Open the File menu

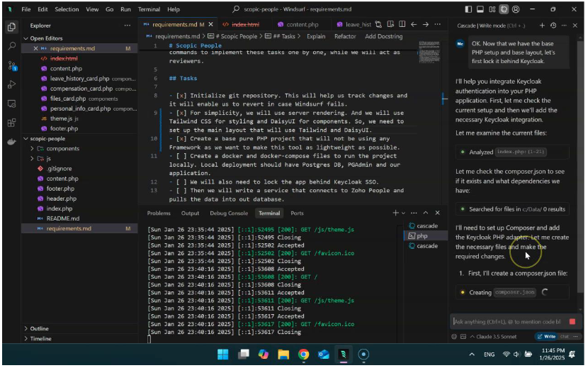26,9
